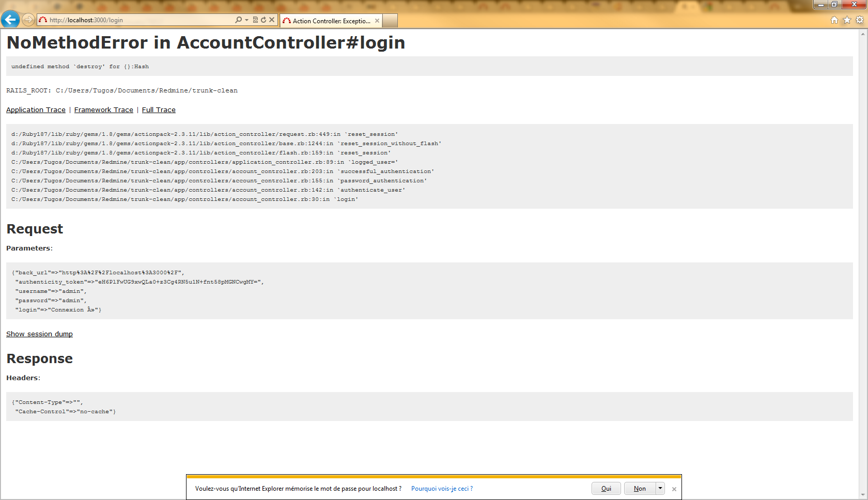Click the "Voulez-vous qu'Internet Explorer mémorise" prompt text

pos(298,489)
